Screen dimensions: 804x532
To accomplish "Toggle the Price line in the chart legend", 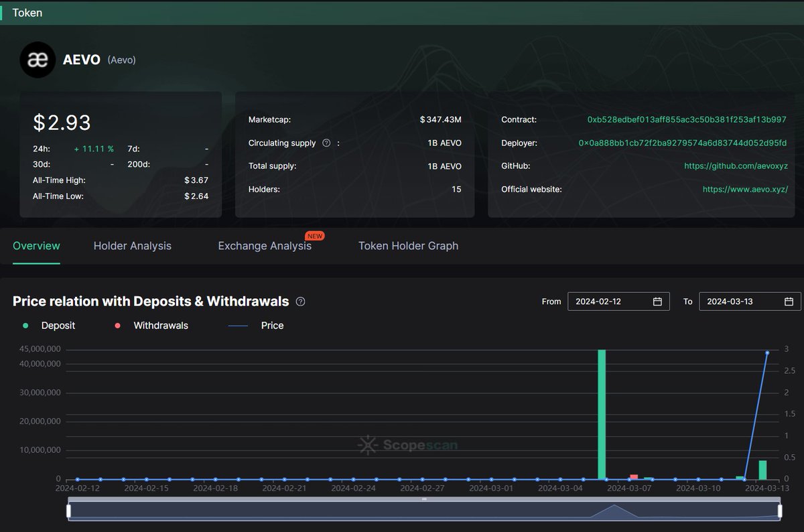I will coord(261,326).
